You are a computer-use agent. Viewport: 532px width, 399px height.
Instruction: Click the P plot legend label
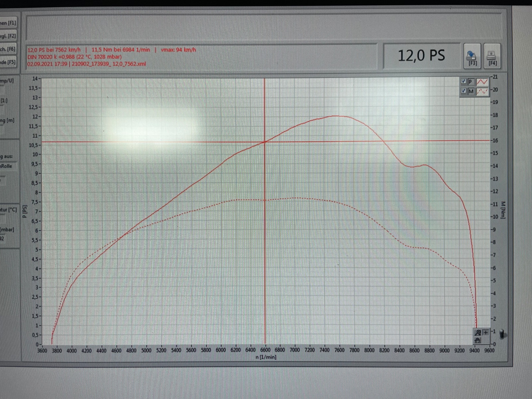click(471, 82)
